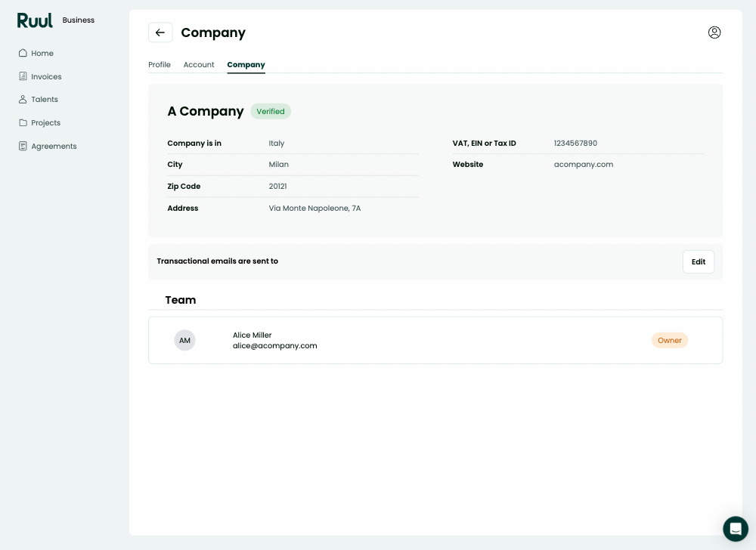
Task: Click the Via Monte Napoleone, 7A address
Action: pyautogui.click(x=314, y=208)
